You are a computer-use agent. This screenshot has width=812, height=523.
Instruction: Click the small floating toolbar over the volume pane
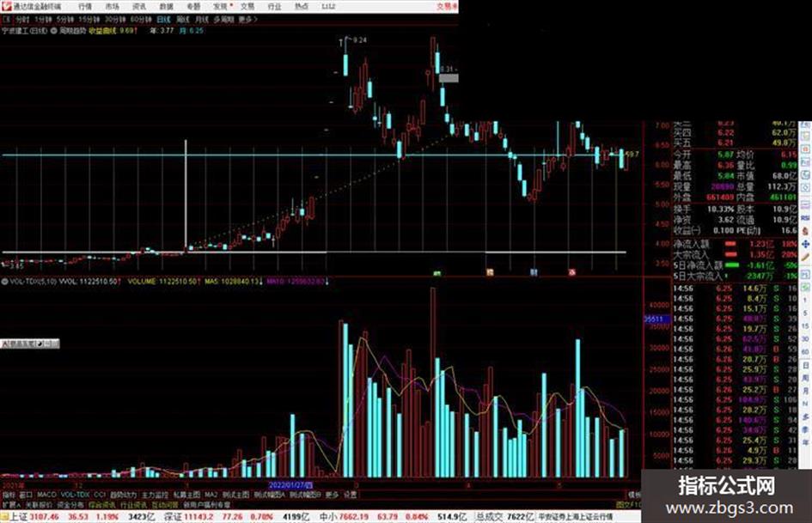tap(29, 344)
